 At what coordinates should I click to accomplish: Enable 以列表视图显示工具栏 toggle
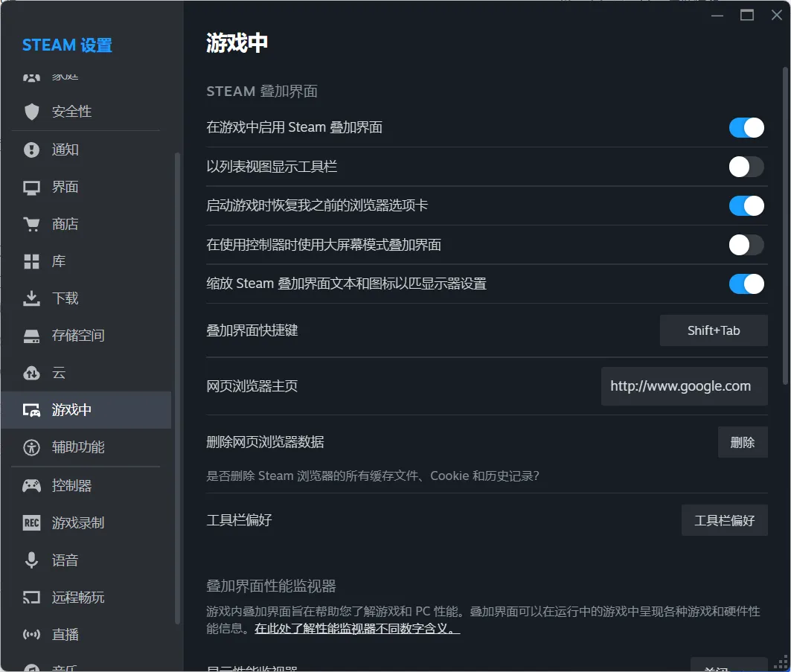pos(746,167)
